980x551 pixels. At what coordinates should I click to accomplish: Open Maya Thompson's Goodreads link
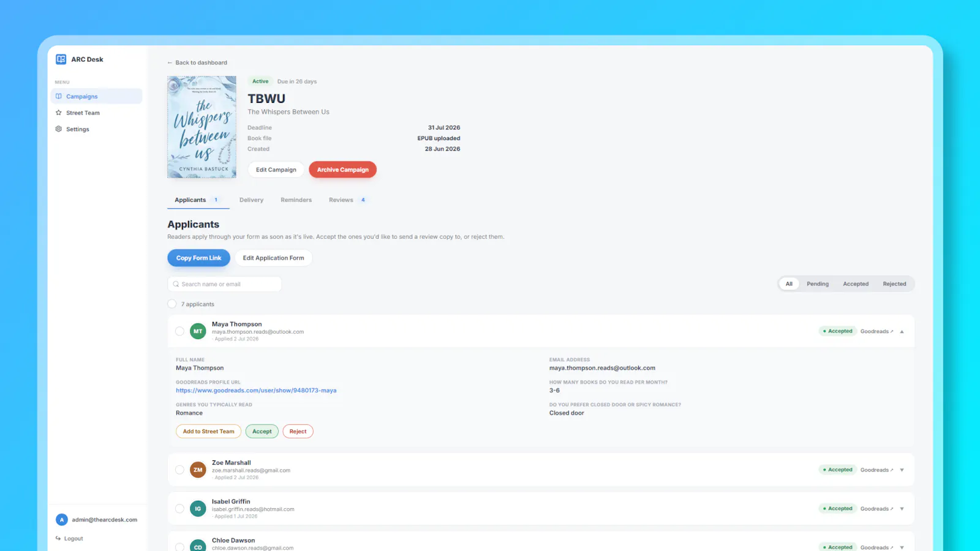(876, 331)
